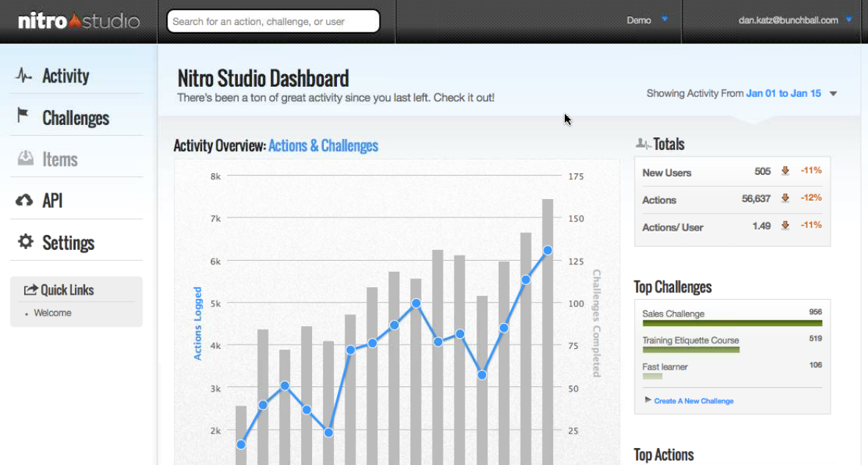This screenshot has width=868, height=465.
Task: Expand the Create A New Challenge triangle
Action: (648, 400)
